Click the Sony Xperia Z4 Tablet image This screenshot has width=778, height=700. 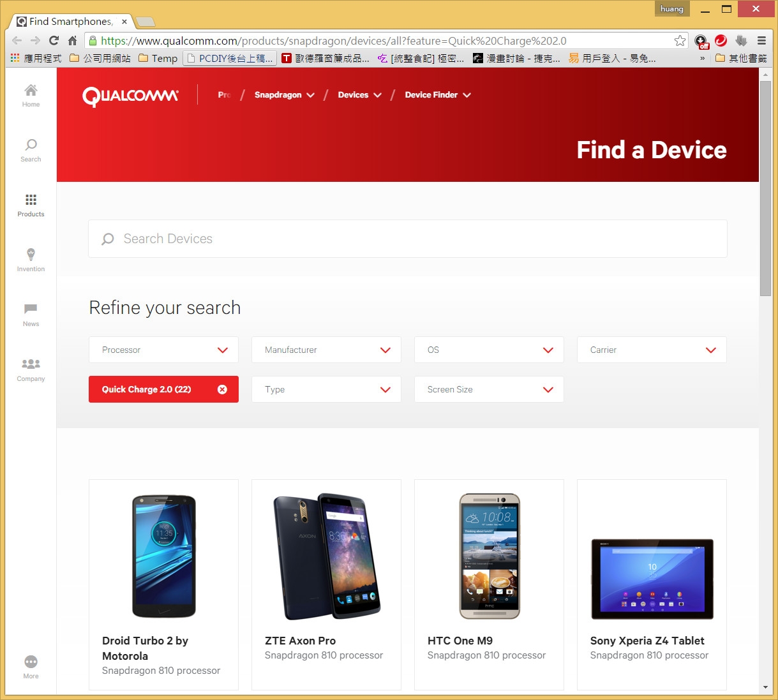pyautogui.click(x=652, y=579)
